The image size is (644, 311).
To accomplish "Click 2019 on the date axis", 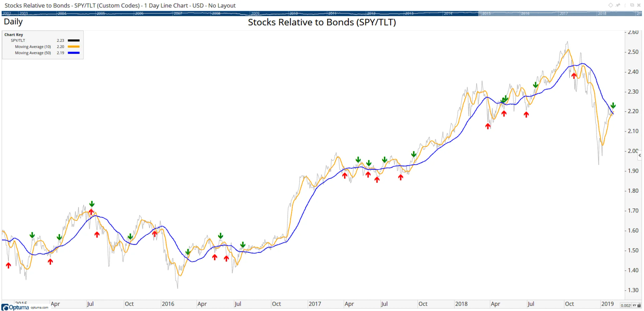I will coord(607,304).
